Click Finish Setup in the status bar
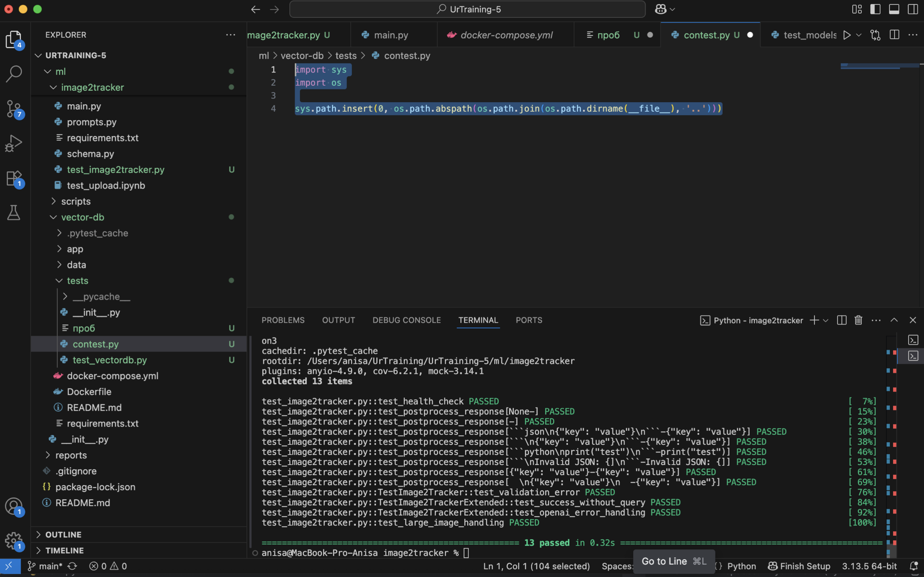 799,566
